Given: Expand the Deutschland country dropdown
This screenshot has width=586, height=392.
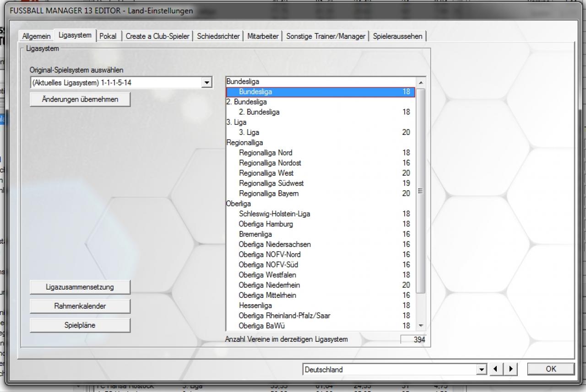Looking at the screenshot, I should click(481, 370).
